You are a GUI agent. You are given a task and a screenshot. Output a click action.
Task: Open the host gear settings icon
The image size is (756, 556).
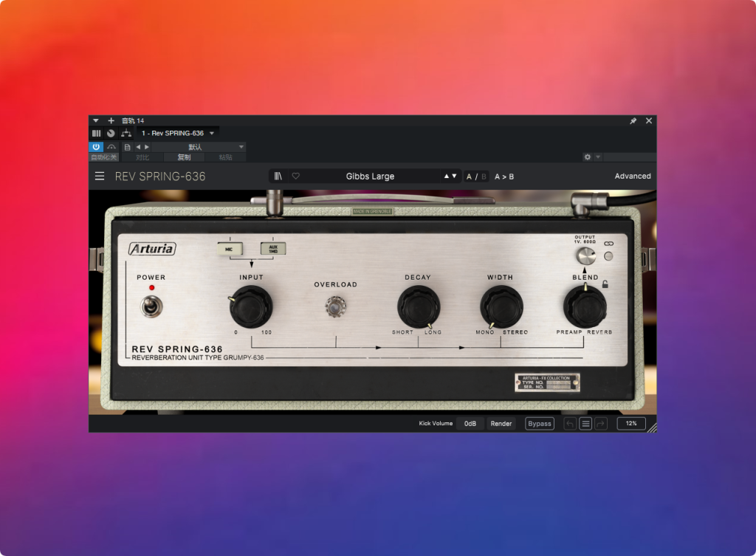[x=587, y=157]
